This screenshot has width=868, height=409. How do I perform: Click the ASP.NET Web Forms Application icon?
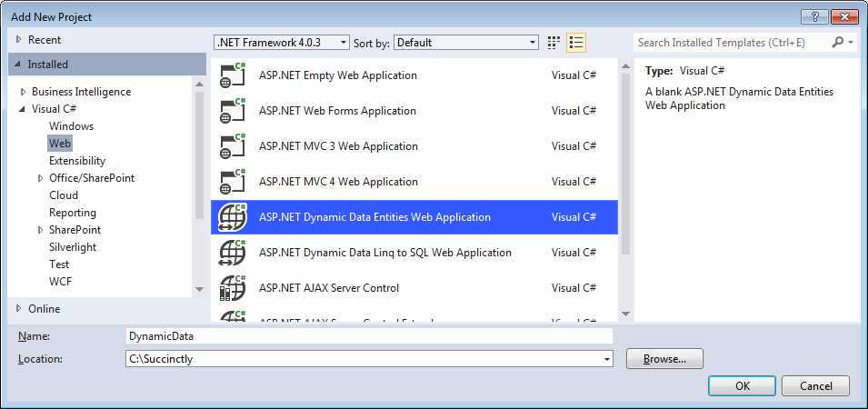pos(233,111)
